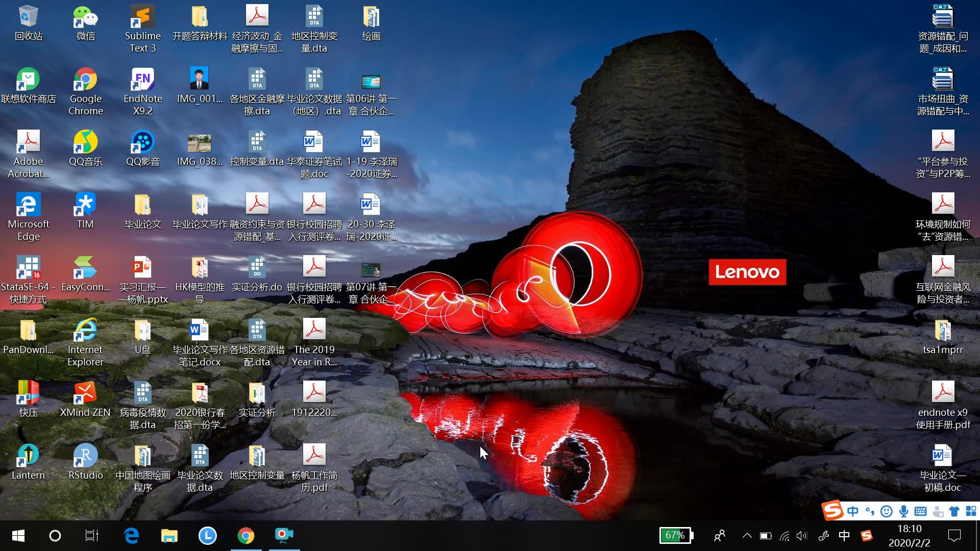
Task: Toggle Chinese input method indicator
Action: pyautogui.click(x=845, y=535)
